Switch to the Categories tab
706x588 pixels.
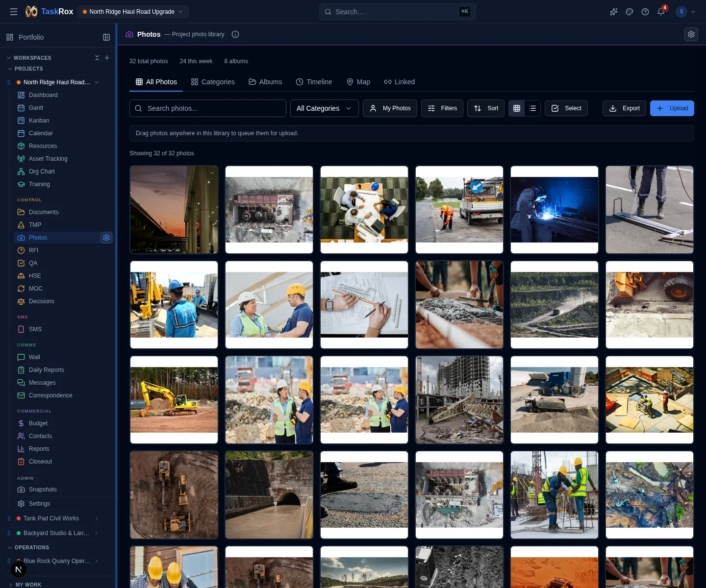(x=213, y=82)
